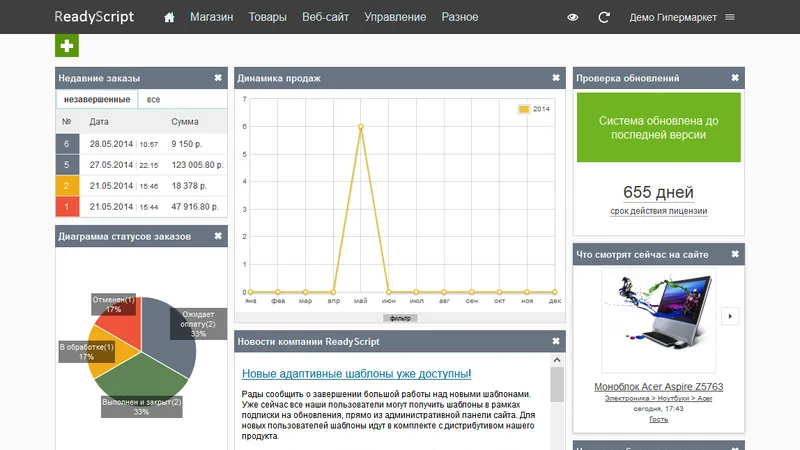Go to the home icon in navbar

coord(169,17)
